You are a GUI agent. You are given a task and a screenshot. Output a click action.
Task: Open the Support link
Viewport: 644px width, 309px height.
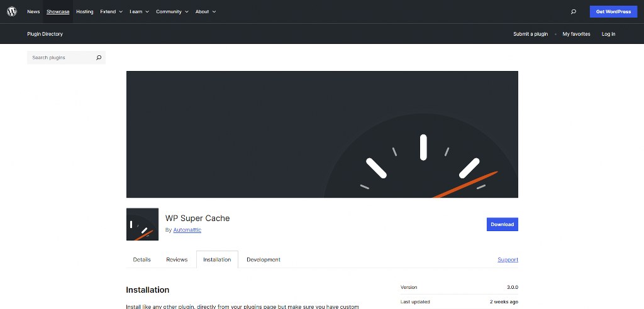tap(508, 260)
